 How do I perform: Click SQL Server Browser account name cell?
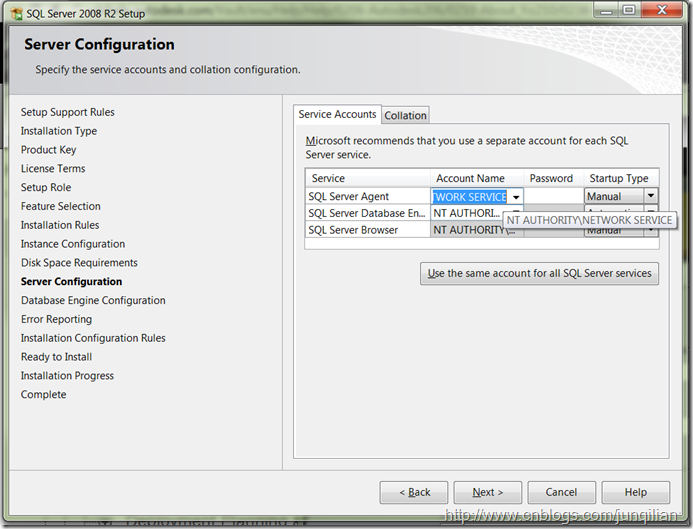tap(476, 230)
